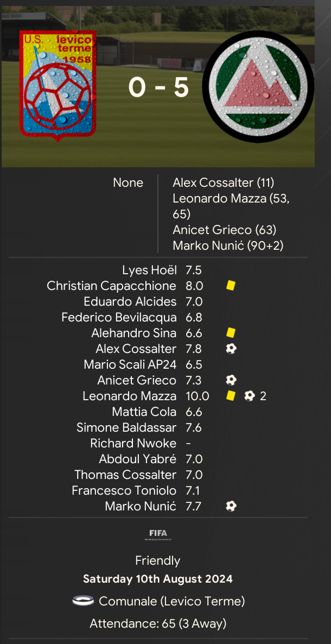331x644 pixels.
Task: Click the FIFA logo
Action: 158,534
